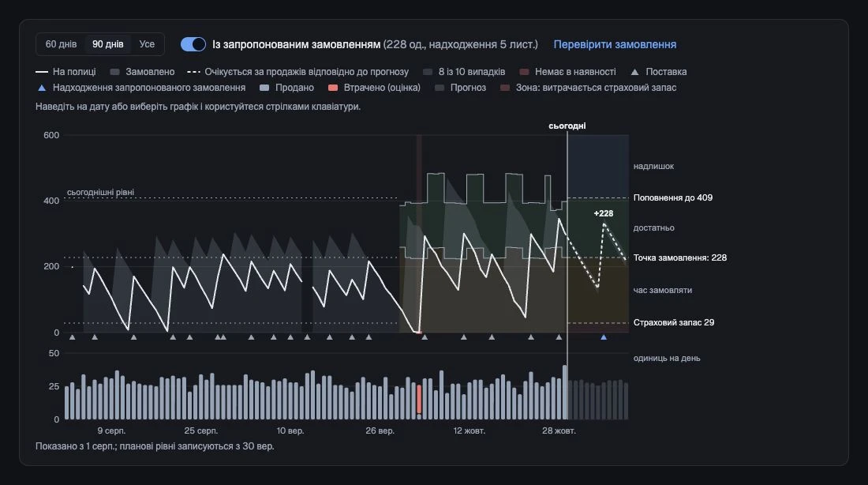The width and height of the screenshot is (868, 485).
Task: Click the Точка замовлення: 228 label
Action: click(679, 258)
